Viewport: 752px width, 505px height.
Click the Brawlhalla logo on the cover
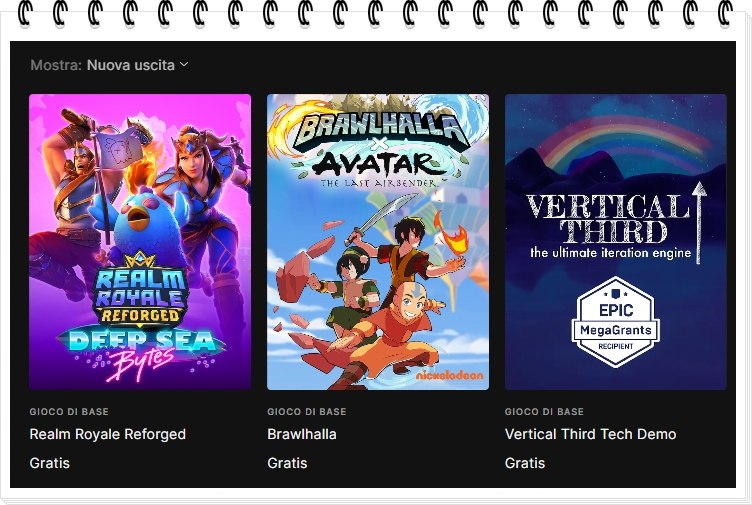point(378,128)
